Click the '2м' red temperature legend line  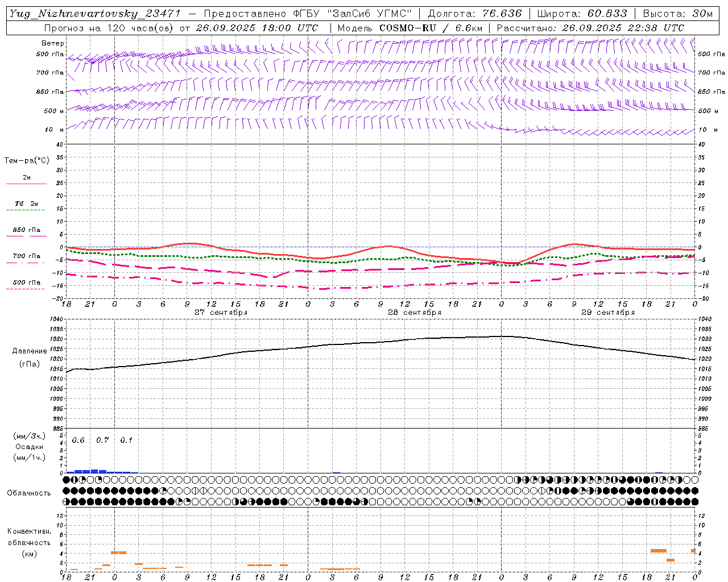27,184
